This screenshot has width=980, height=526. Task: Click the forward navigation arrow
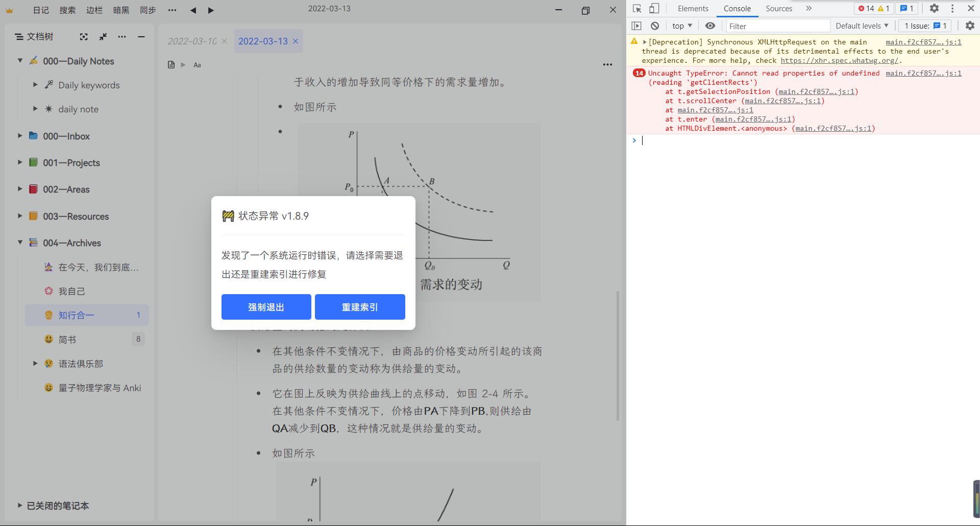click(211, 10)
